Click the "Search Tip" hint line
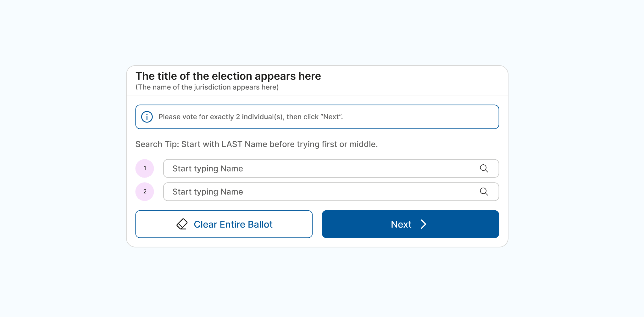 (x=256, y=144)
